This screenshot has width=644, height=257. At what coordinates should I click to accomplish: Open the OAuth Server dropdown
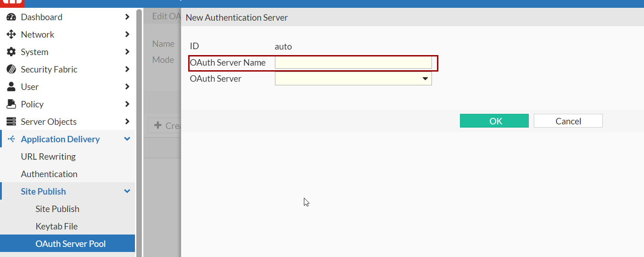[353, 79]
